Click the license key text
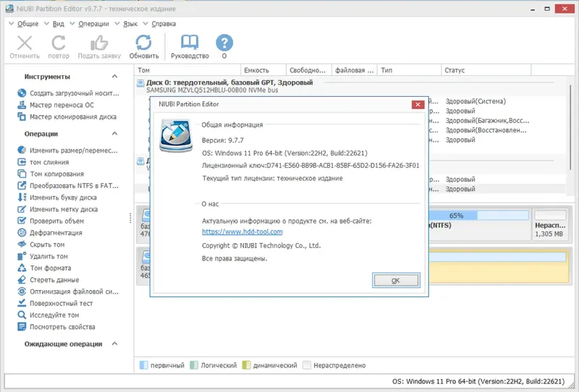579x392 pixels. point(310,166)
